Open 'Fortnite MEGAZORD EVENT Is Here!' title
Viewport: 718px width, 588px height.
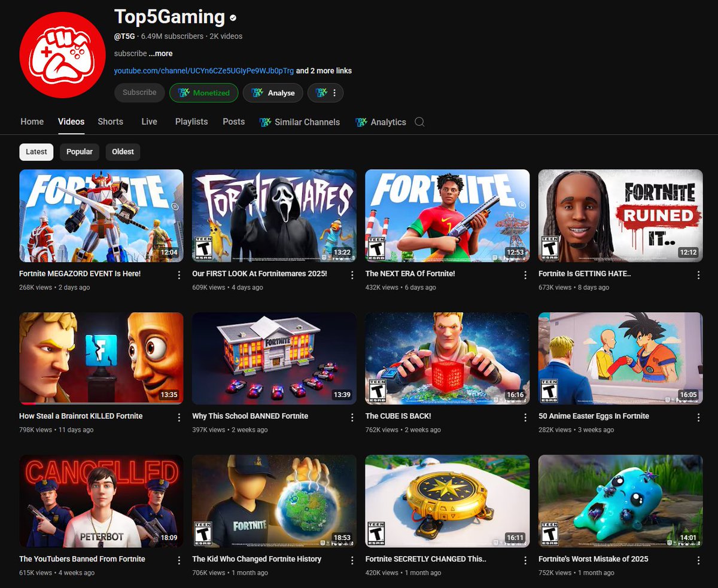(80, 273)
